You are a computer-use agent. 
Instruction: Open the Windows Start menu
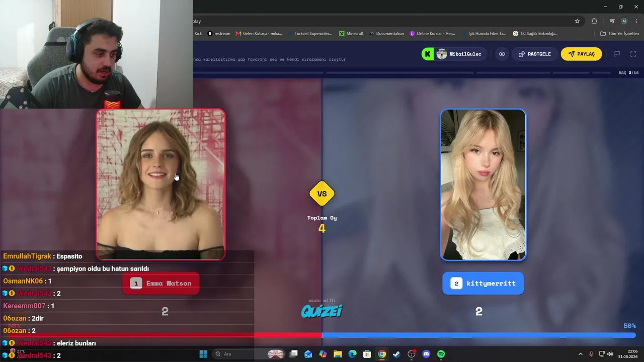[x=203, y=354]
